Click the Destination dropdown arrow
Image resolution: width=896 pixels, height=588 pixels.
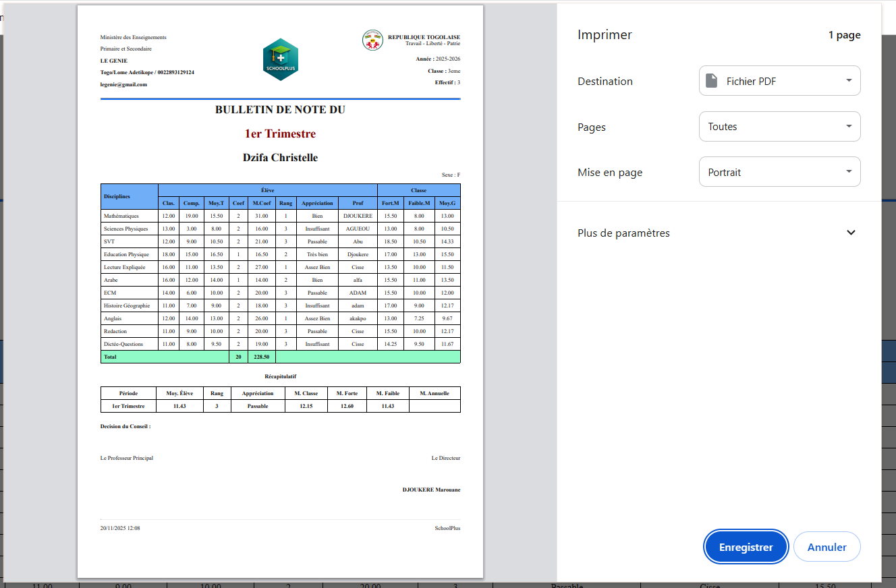(x=849, y=80)
